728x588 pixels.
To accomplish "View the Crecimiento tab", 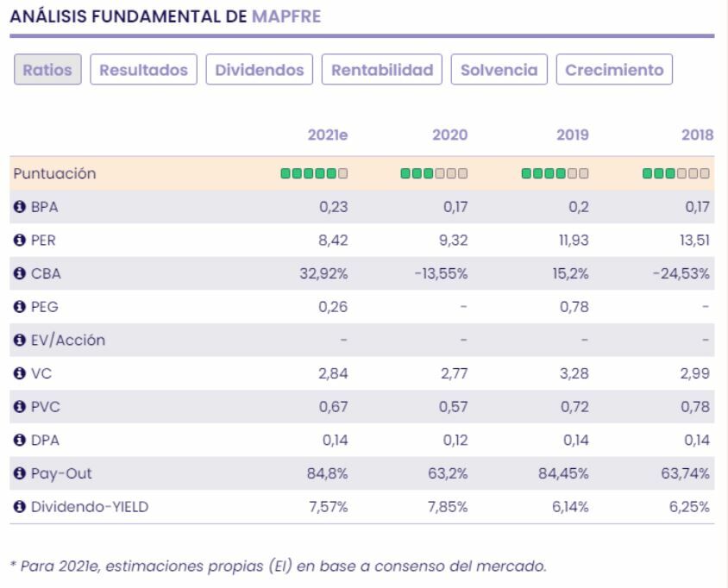I will (x=614, y=70).
